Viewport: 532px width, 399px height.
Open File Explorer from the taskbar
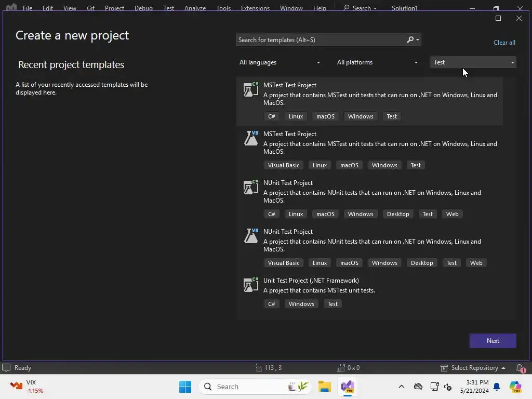click(x=325, y=387)
